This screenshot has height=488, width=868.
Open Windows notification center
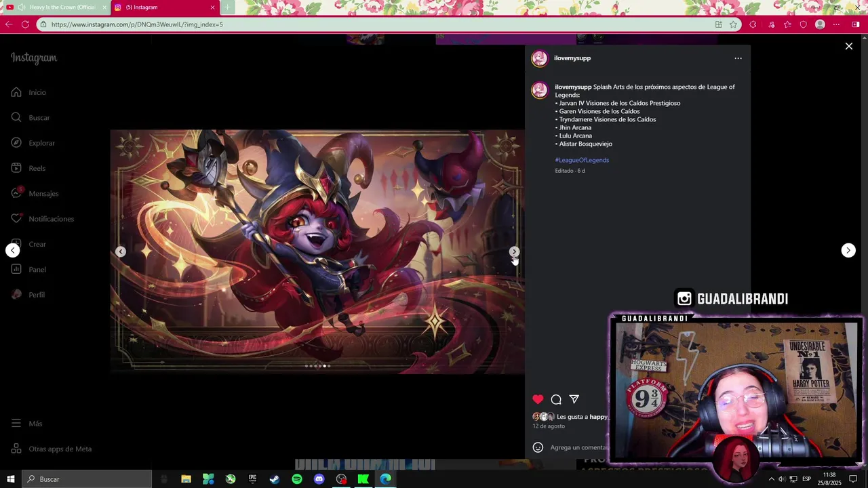(854, 479)
